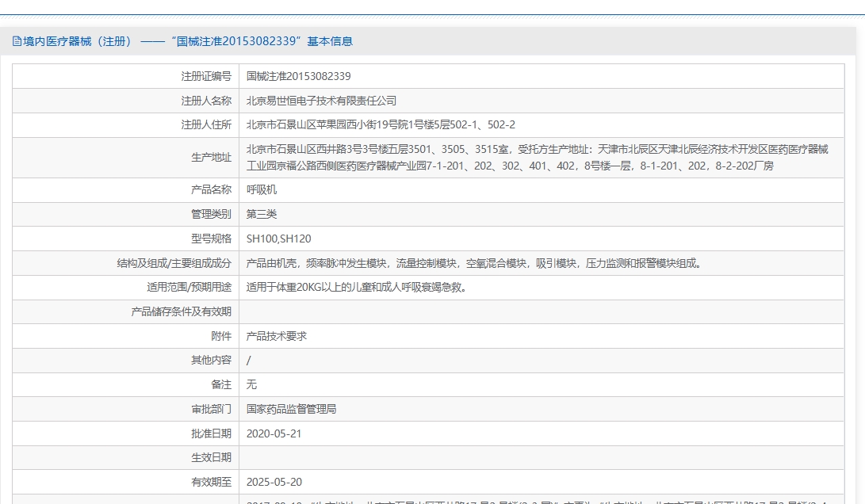Click the 产品储存条件及有效期 label
This screenshot has width=865, height=504.
click(x=182, y=311)
